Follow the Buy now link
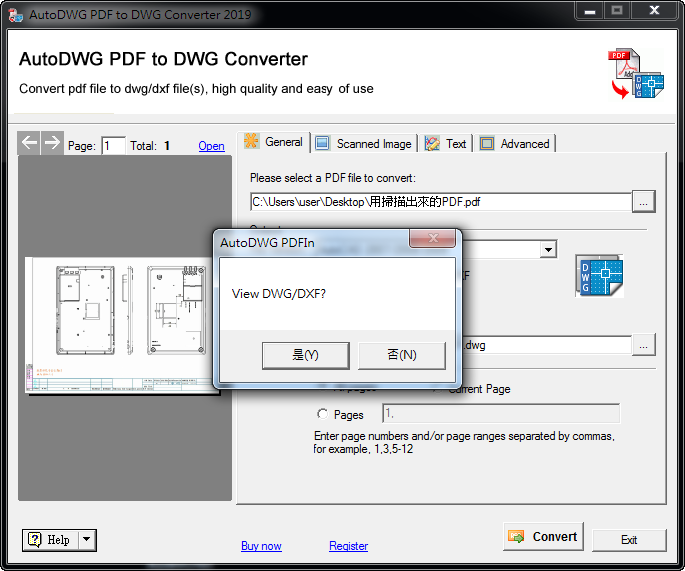The image size is (685, 571). tap(261, 546)
